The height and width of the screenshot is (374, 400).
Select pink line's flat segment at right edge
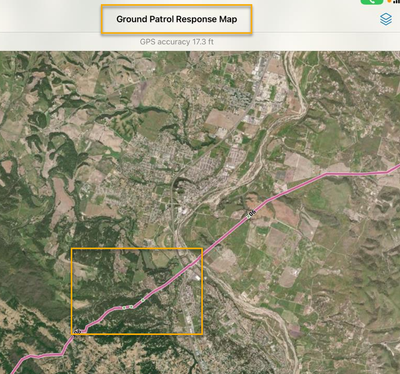[357, 173]
